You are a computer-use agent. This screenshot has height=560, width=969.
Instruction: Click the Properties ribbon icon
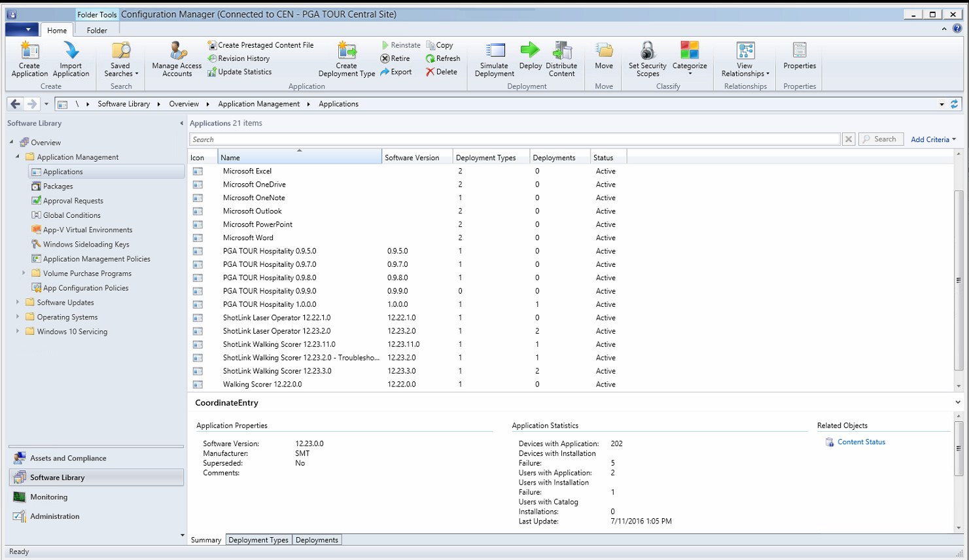coord(800,51)
